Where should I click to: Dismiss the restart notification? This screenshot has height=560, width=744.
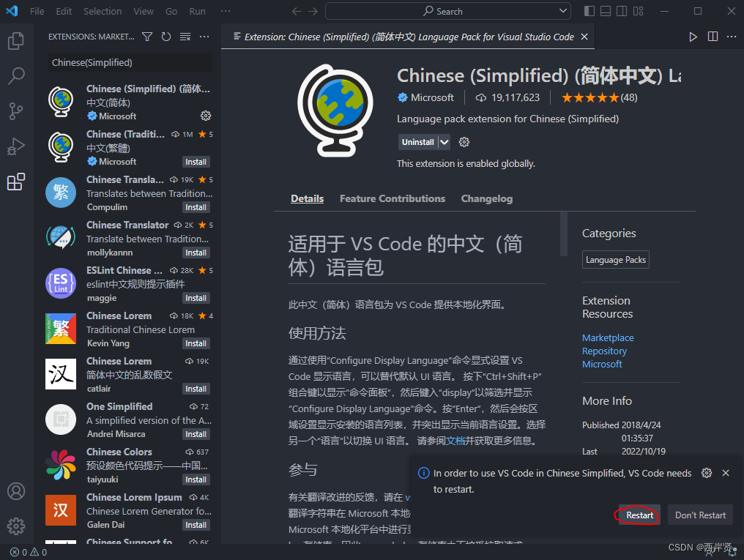[726, 473]
